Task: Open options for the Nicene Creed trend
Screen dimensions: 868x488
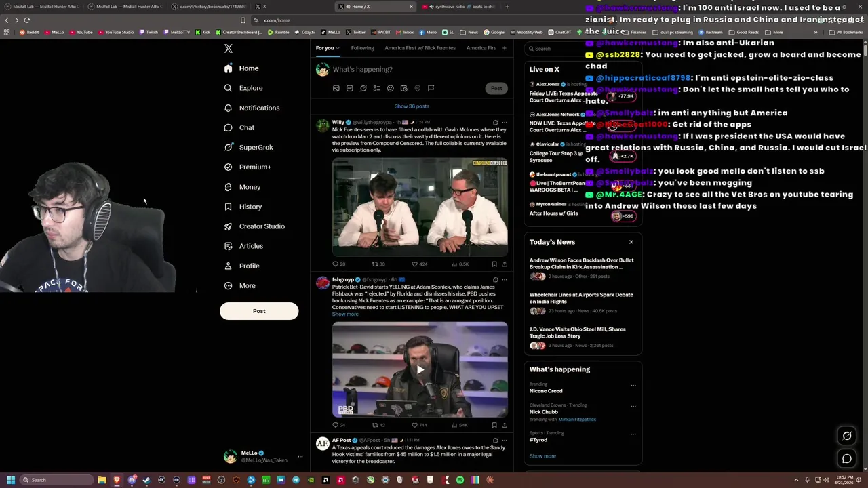Action: [633, 385]
